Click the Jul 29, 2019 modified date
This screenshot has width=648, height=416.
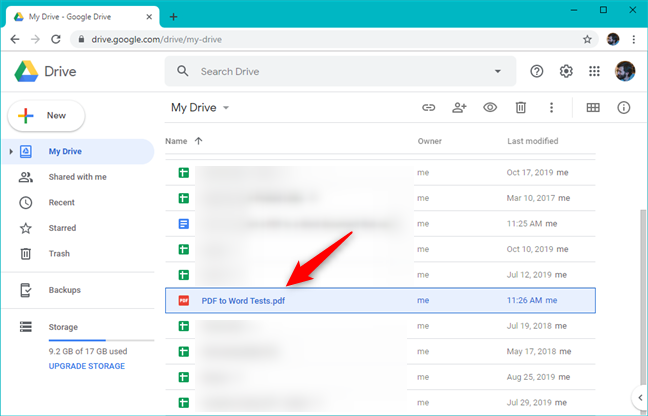coord(529,403)
